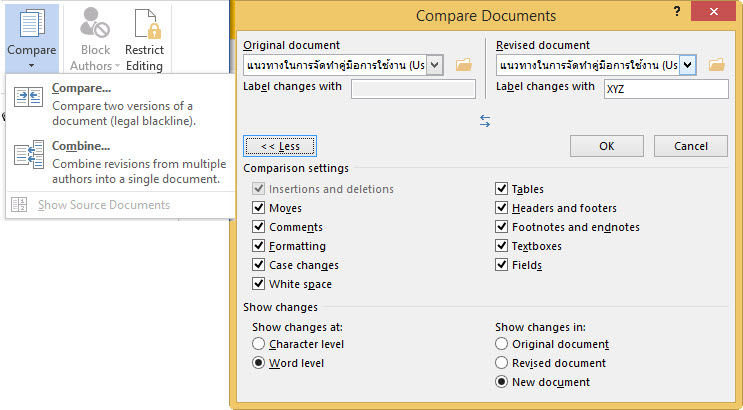The height and width of the screenshot is (410, 743).
Task: Choose Original document for showing changes
Action: click(502, 344)
